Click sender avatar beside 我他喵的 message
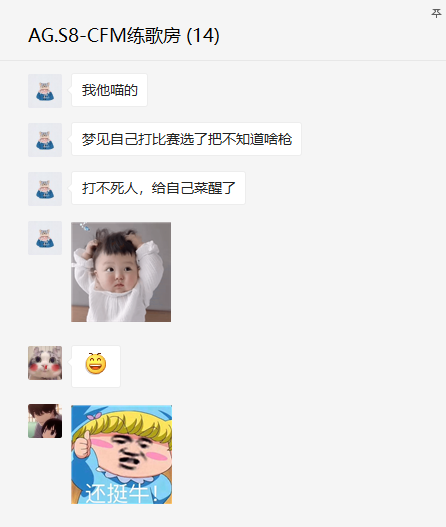Image resolution: width=446 pixels, height=527 pixels. (x=45, y=91)
